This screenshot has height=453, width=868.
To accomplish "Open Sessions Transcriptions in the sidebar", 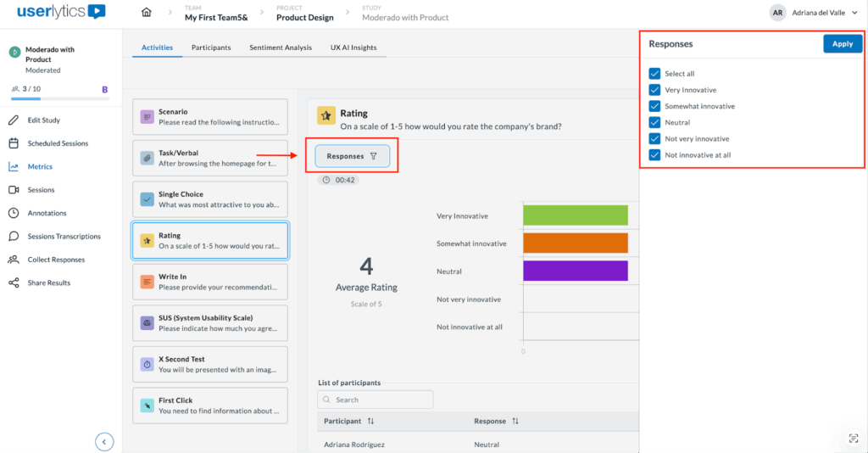I will click(x=64, y=237).
